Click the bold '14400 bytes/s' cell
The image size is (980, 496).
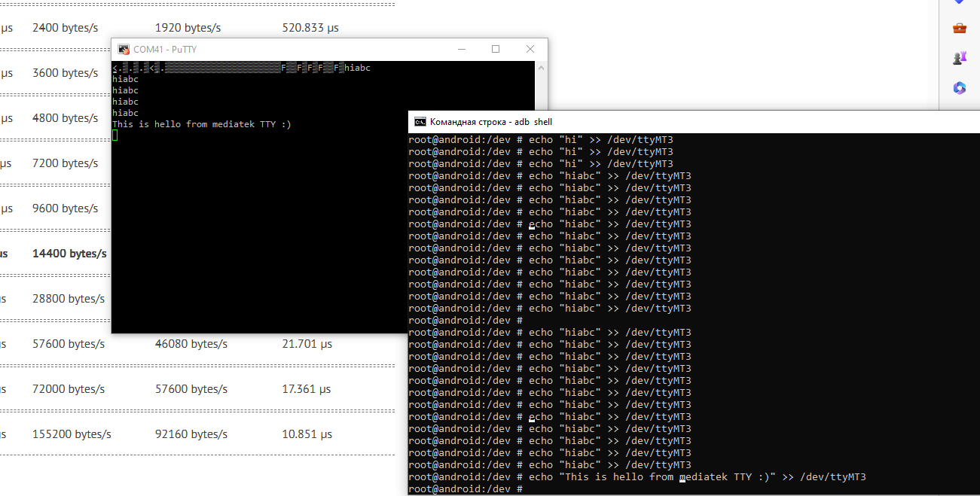tap(69, 254)
